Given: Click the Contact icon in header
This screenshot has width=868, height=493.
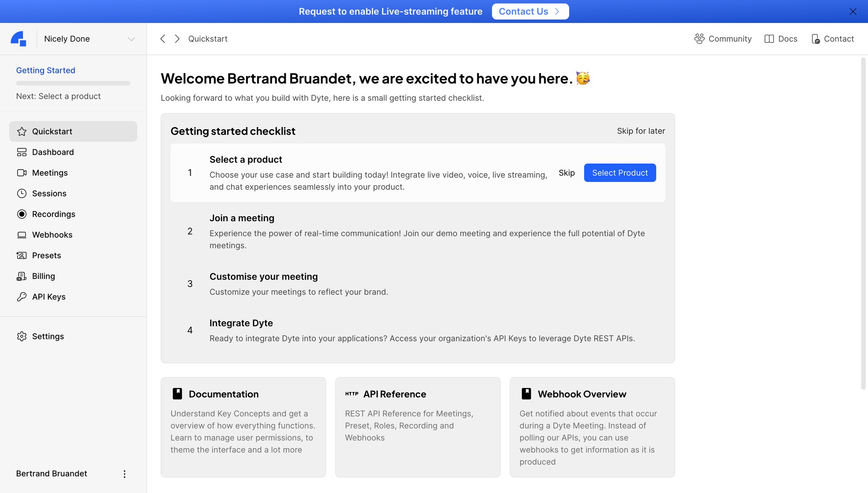Looking at the screenshot, I should (816, 39).
